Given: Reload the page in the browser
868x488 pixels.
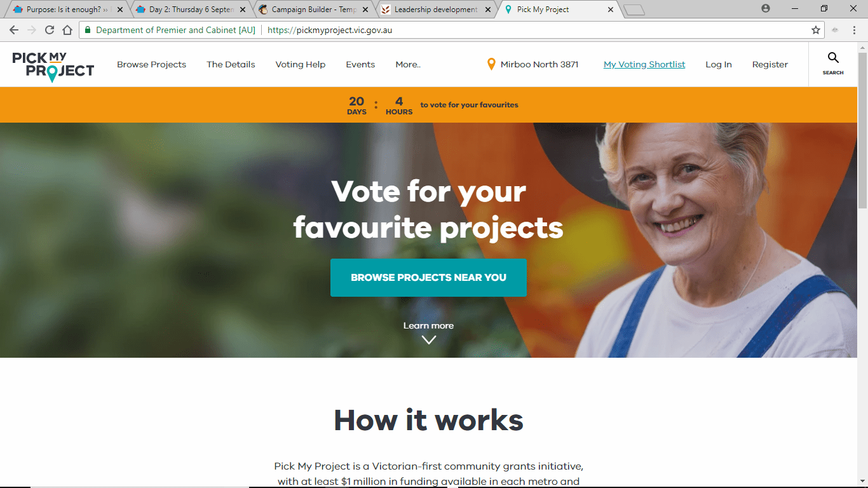Looking at the screenshot, I should 50,30.
